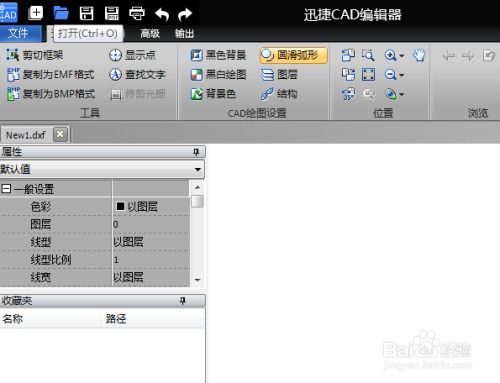
Task: Rotate view left icon in 位置 group
Action: [x=348, y=55]
